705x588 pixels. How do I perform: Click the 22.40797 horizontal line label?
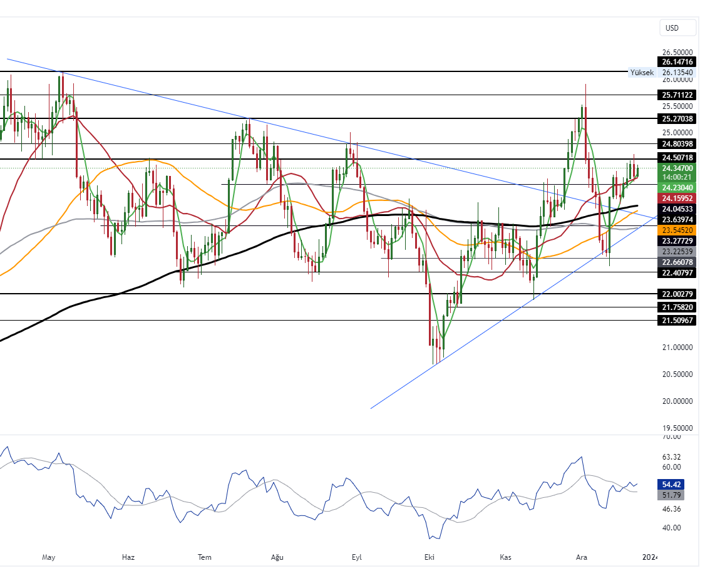pos(677,273)
